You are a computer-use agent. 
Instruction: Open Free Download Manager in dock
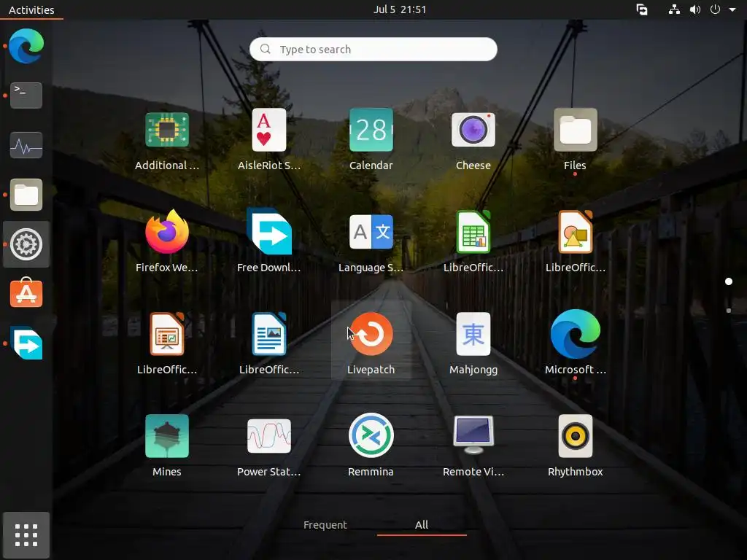point(26,343)
